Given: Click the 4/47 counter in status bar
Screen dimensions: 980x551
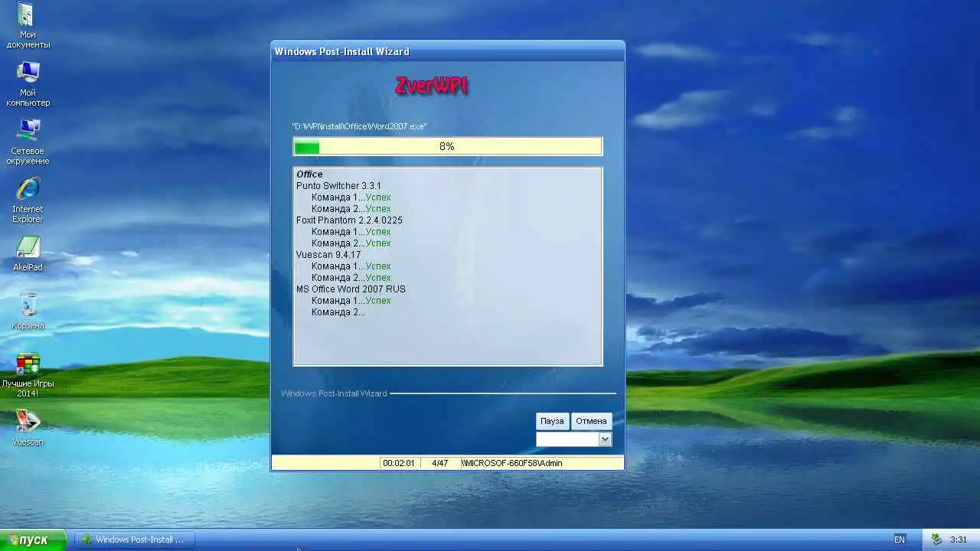Looking at the screenshot, I should 439,463.
